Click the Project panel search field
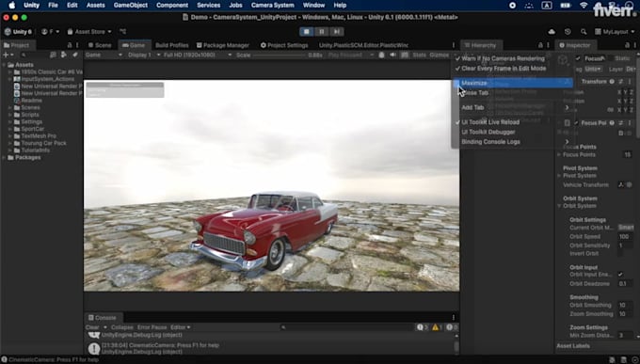Viewport: 640px width, 364px height. [x=34, y=55]
